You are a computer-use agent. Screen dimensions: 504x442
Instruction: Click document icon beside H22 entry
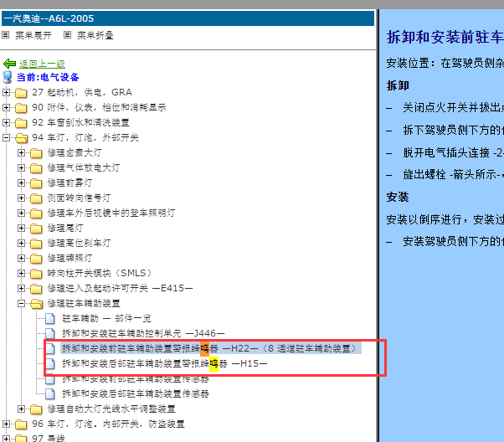coord(50,349)
